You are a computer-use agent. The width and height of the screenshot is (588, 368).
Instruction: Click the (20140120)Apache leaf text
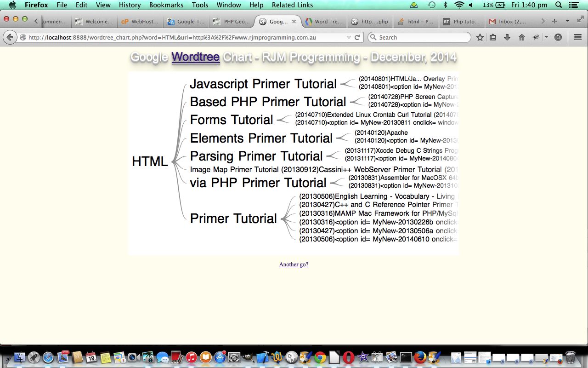(x=381, y=133)
